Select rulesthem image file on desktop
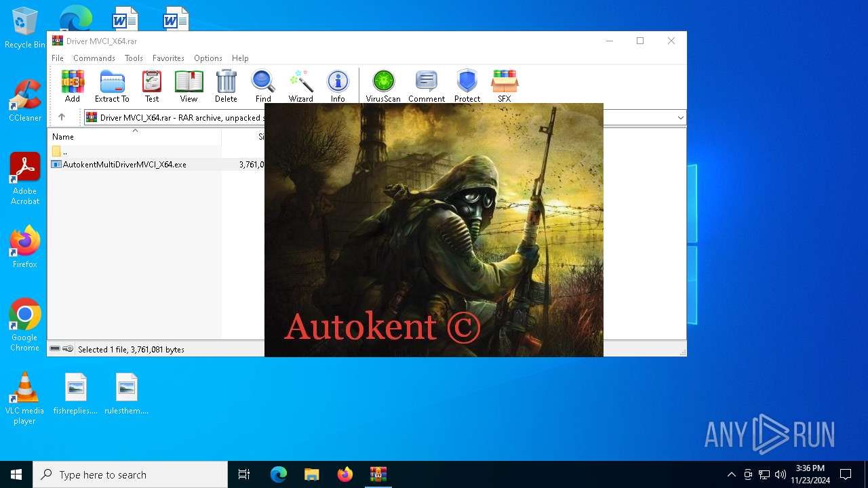Screen dimensions: 868x488 [127, 394]
